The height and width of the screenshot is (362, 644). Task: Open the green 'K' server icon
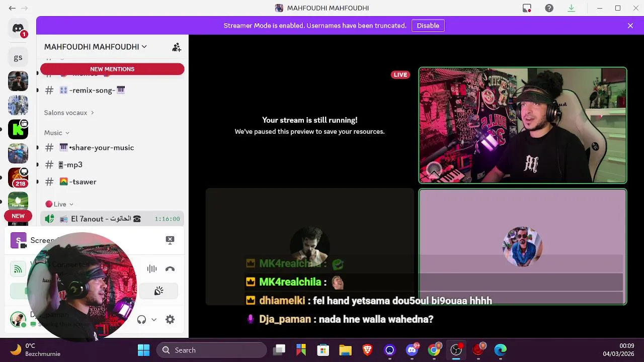(18, 129)
